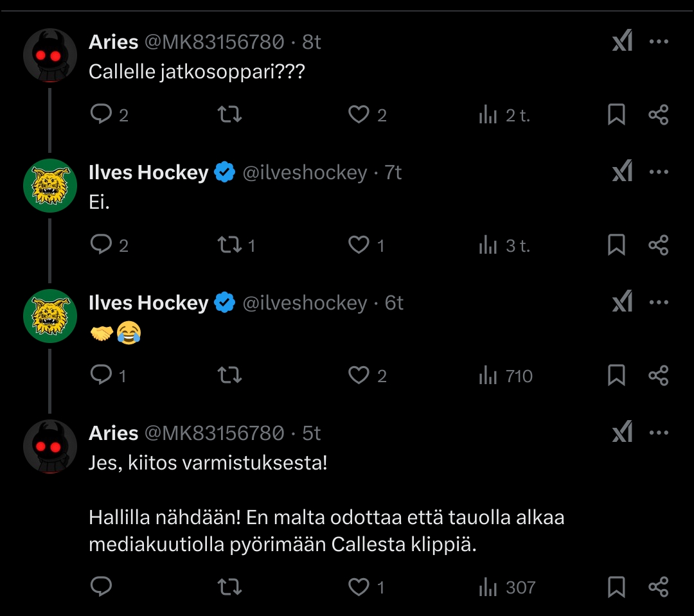The width and height of the screenshot is (694, 616).
Task: Share Aries' "Jes, kiitos varmistuksesta!" post
Action: coord(659,587)
